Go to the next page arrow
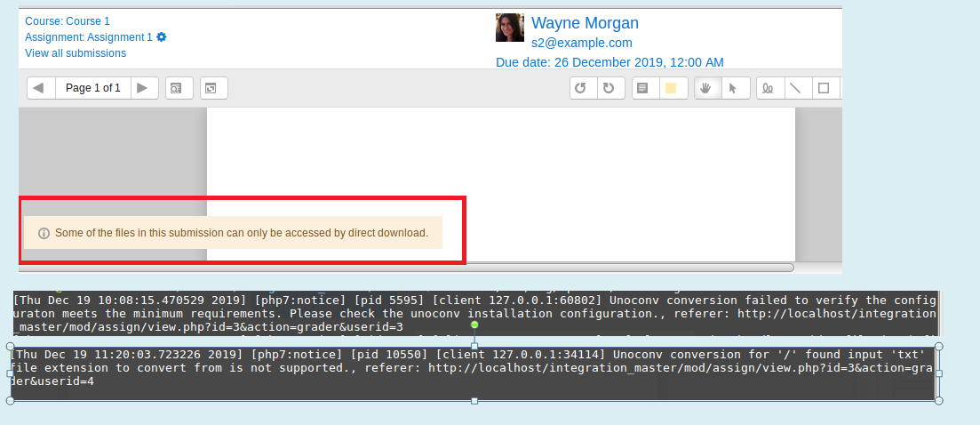The width and height of the screenshot is (980, 425). [143, 88]
